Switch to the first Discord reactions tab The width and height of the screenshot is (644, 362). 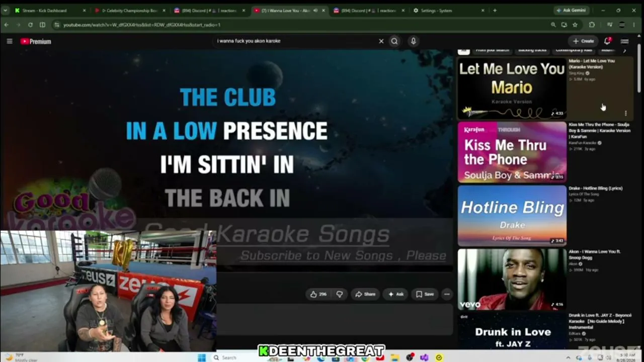(209, 11)
